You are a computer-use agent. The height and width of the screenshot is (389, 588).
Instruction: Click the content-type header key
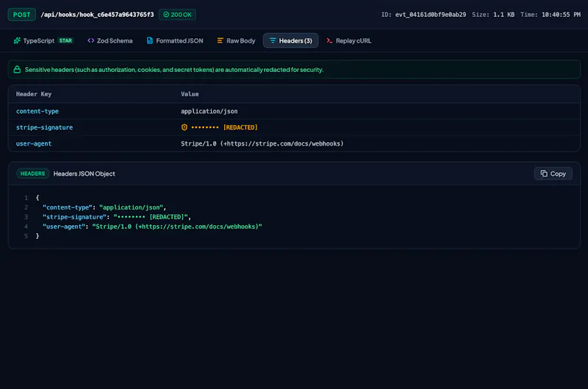point(37,111)
